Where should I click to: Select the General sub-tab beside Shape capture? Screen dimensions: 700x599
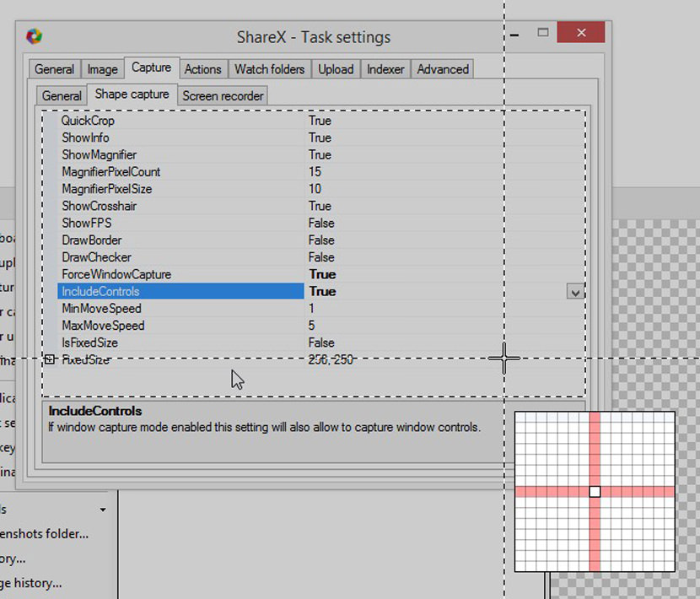pos(62,96)
